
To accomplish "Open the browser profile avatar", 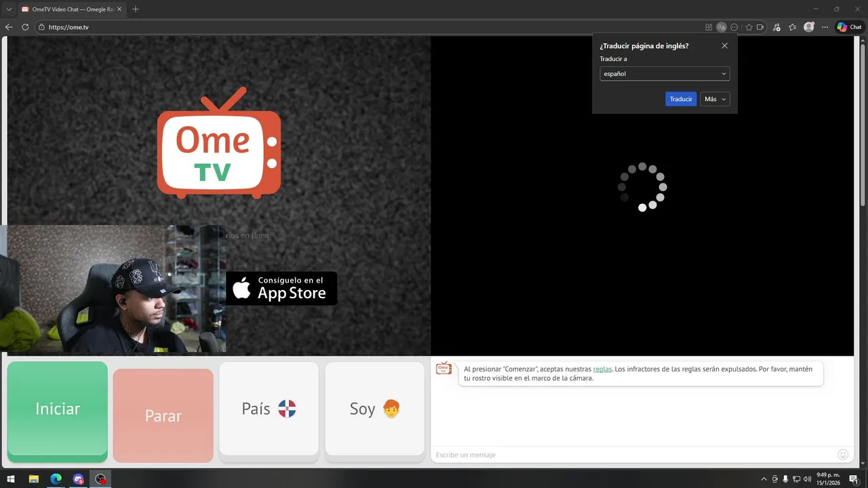I will 809,27.
